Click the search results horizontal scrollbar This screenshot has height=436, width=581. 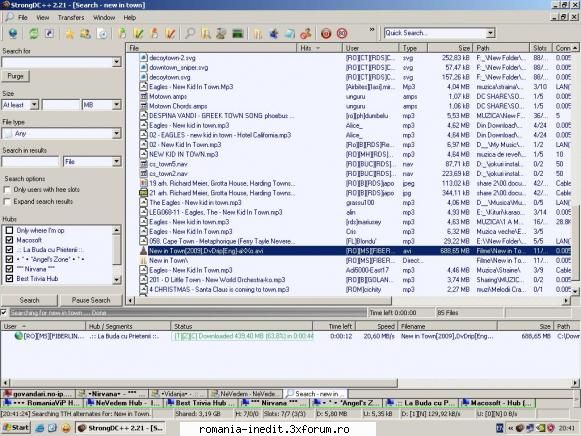pyautogui.click(x=349, y=300)
